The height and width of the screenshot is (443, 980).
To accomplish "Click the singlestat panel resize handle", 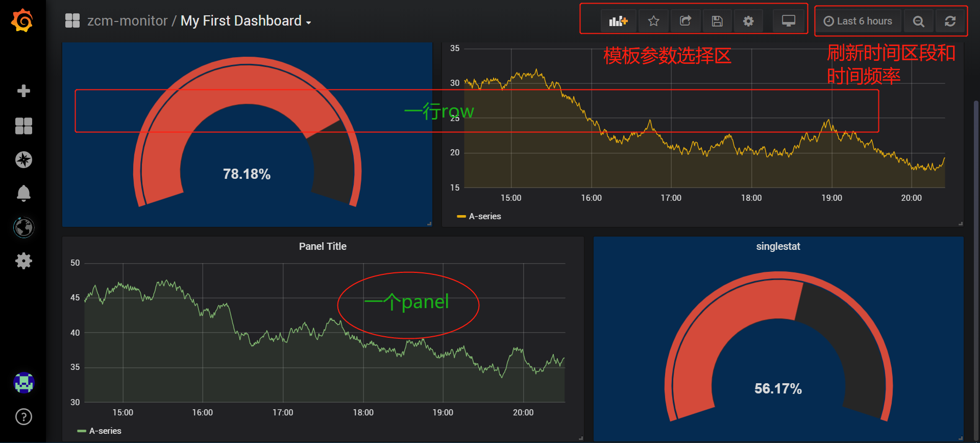I will [961, 438].
